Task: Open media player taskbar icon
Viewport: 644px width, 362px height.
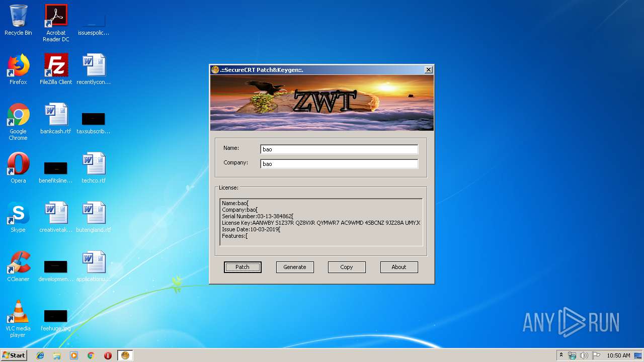Action: [x=74, y=355]
